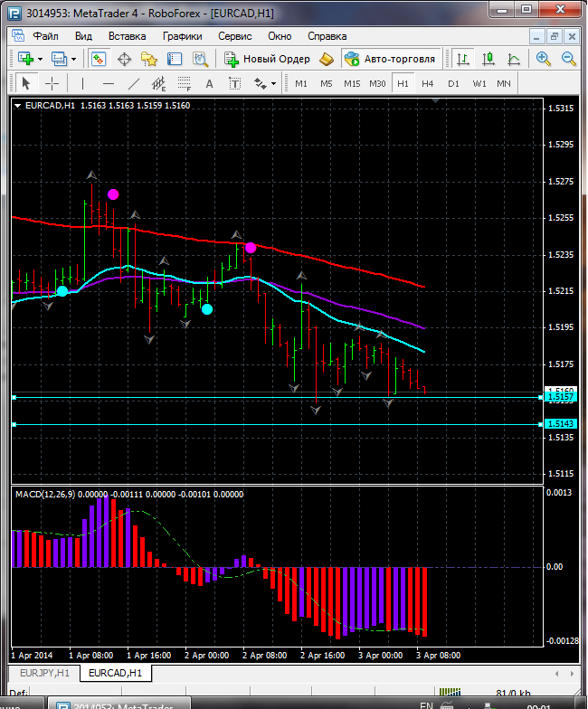Expand the Profiles dropdown arrow
Screen dimensions: 588x709
coord(74,60)
